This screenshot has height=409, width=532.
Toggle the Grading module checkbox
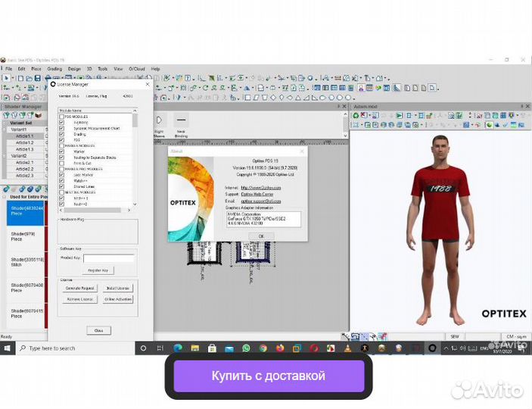(x=62, y=134)
